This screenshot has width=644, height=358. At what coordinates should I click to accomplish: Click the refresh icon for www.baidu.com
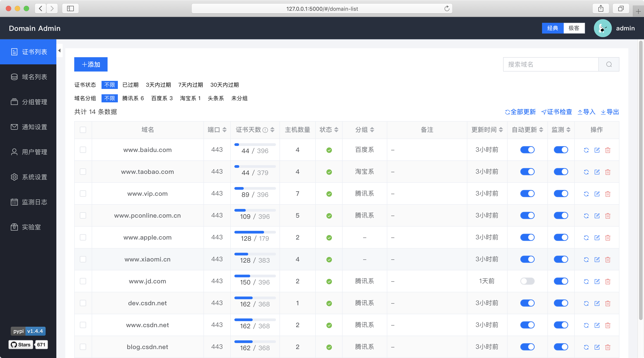coord(586,150)
